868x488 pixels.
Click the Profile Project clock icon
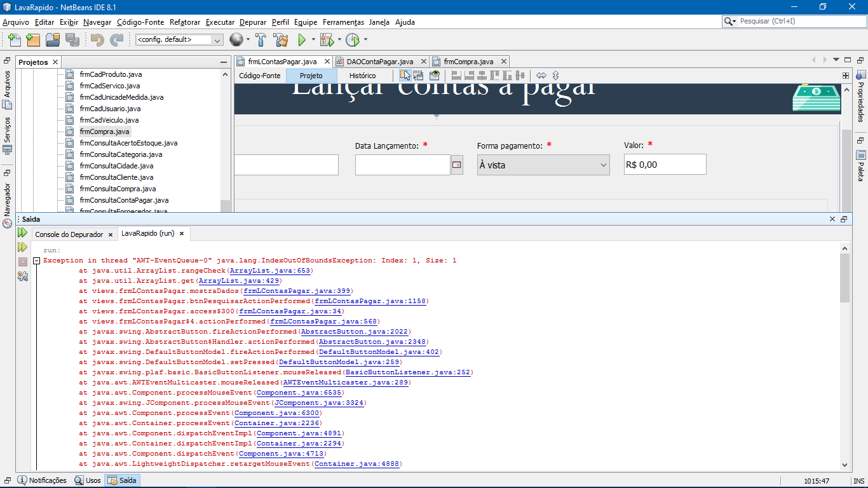353,39
